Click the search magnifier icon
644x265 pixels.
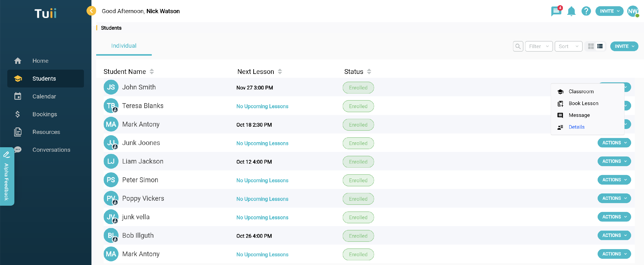(x=518, y=46)
